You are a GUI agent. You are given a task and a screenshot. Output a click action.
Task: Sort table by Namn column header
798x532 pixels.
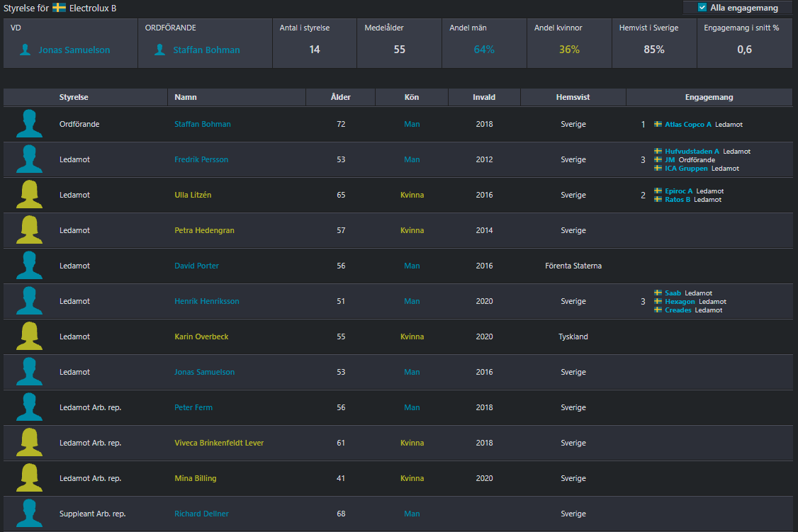(185, 97)
